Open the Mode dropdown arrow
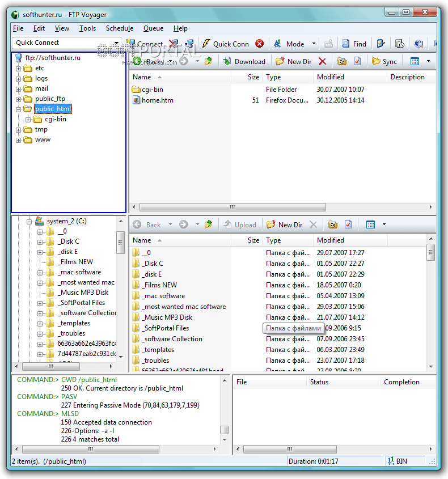The image size is (448, 479). tap(314, 44)
